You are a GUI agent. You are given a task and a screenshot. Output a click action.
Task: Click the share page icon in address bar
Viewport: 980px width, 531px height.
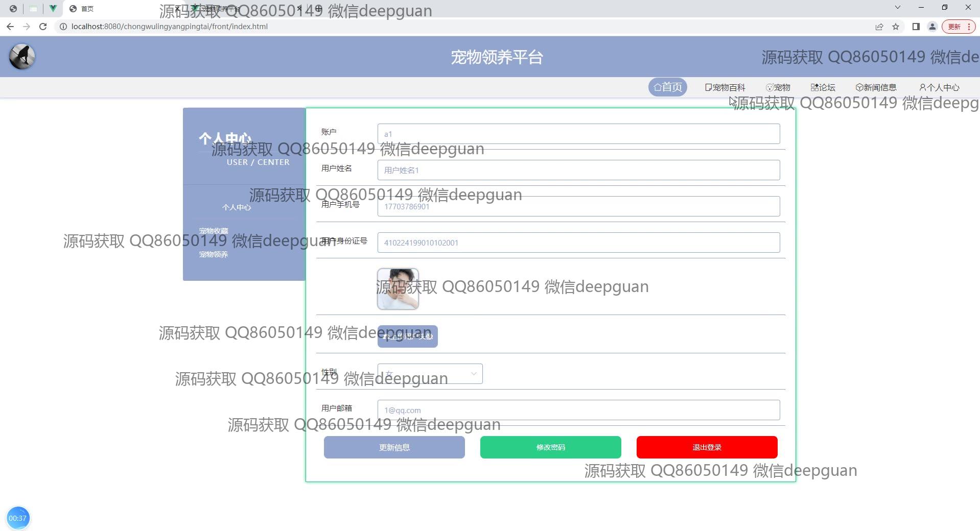[879, 27]
